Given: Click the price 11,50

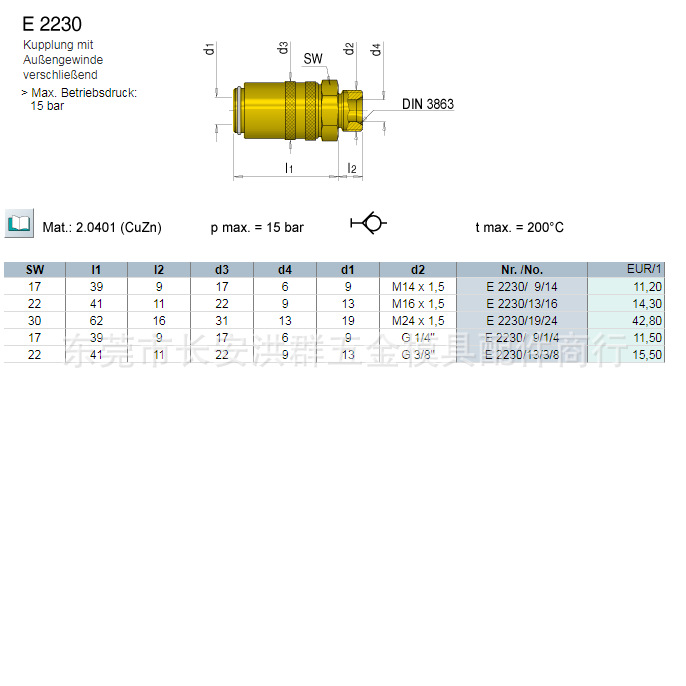Looking at the screenshot, I should [648, 338].
